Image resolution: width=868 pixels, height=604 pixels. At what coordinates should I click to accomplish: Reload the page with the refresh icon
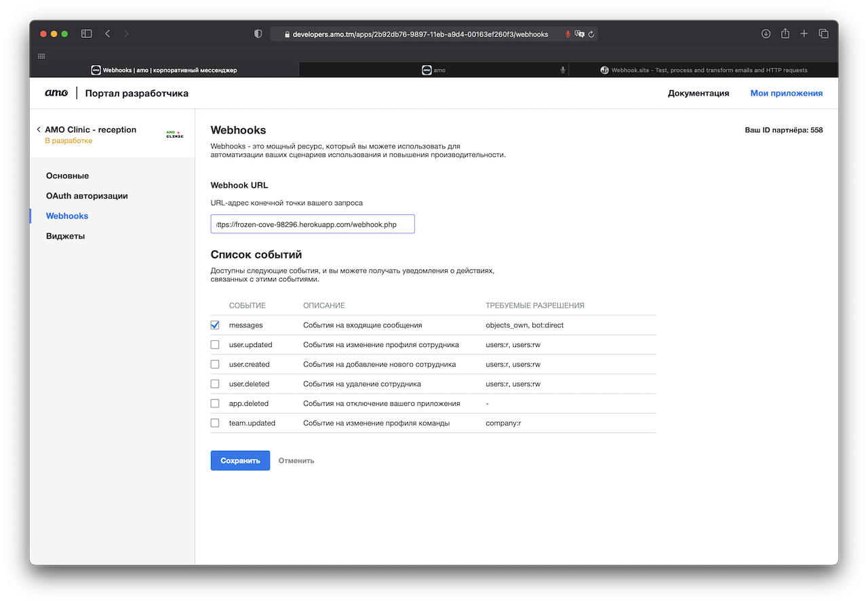pos(591,35)
